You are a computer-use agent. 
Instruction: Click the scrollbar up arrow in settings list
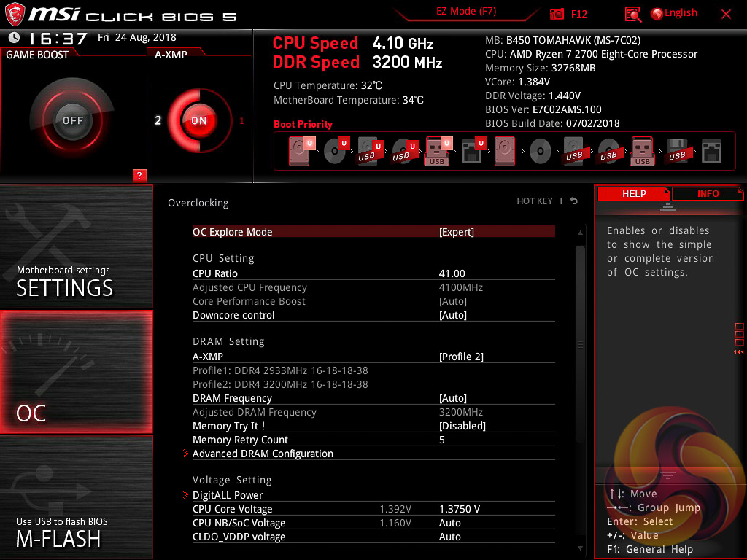pos(580,233)
